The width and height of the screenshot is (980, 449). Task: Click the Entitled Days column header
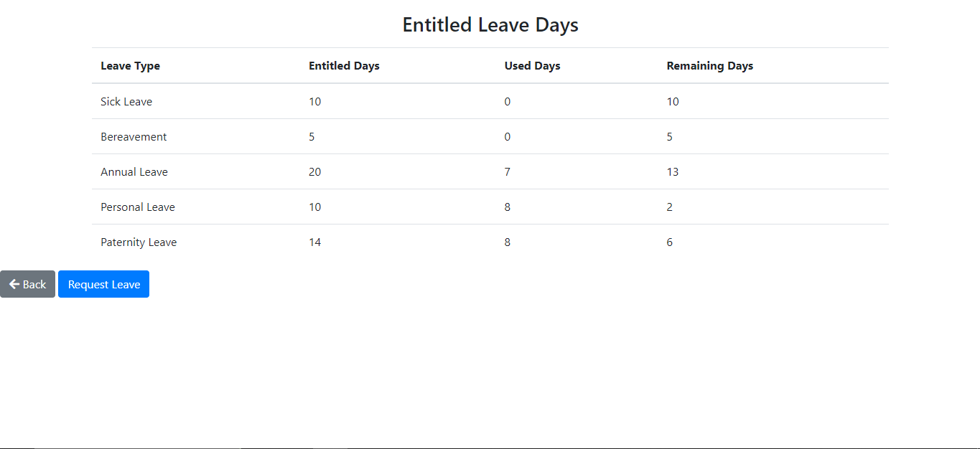(344, 65)
